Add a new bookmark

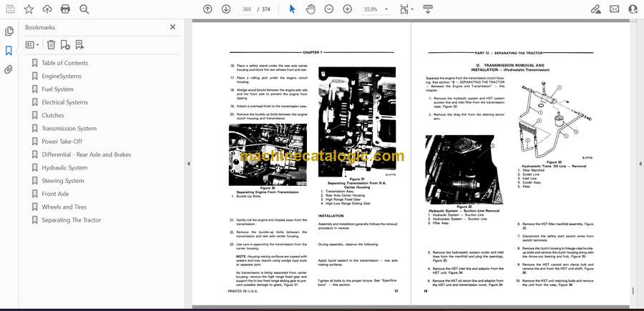(65, 45)
